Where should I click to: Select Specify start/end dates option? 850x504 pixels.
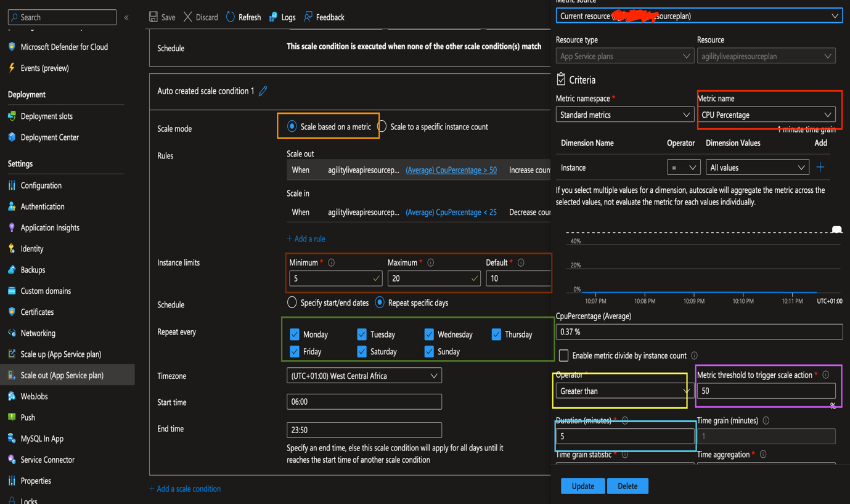click(292, 303)
